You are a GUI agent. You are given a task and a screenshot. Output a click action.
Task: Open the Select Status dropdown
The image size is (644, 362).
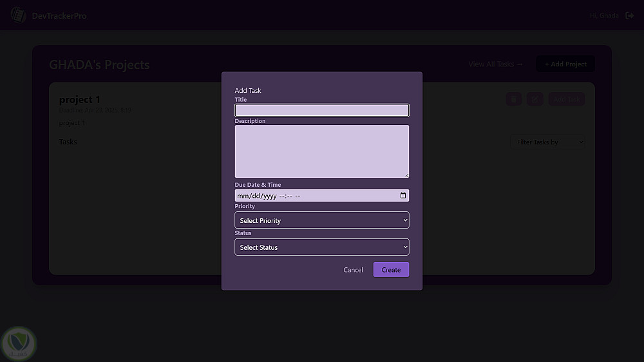pos(321,247)
